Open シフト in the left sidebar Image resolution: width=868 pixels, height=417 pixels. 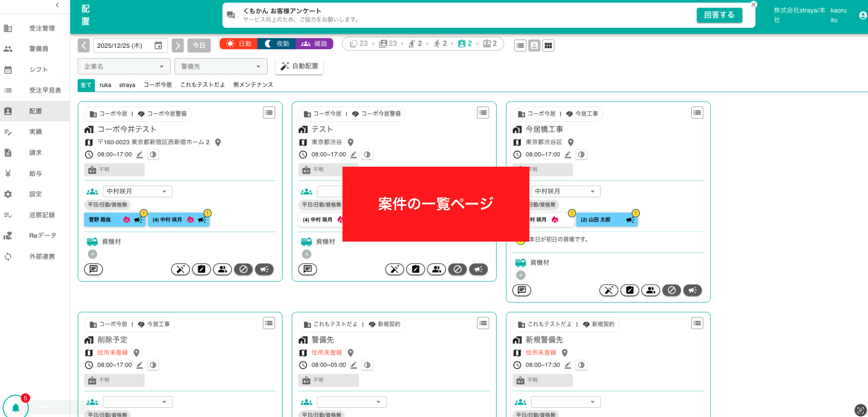tap(38, 70)
